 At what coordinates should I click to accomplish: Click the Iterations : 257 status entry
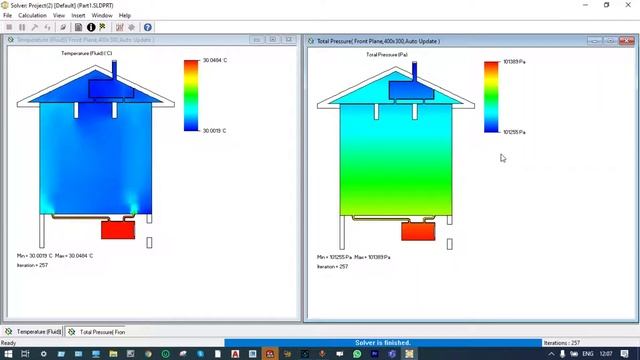[562, 343]
